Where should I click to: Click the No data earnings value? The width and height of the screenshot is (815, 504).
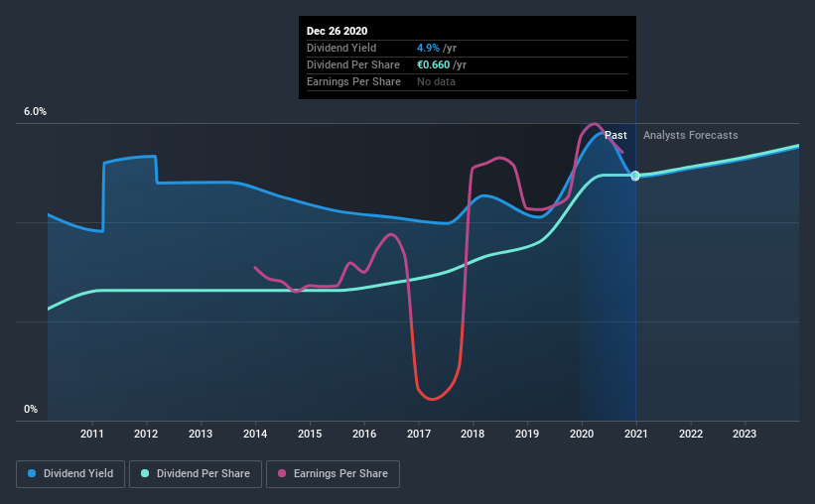pos(436,81)
